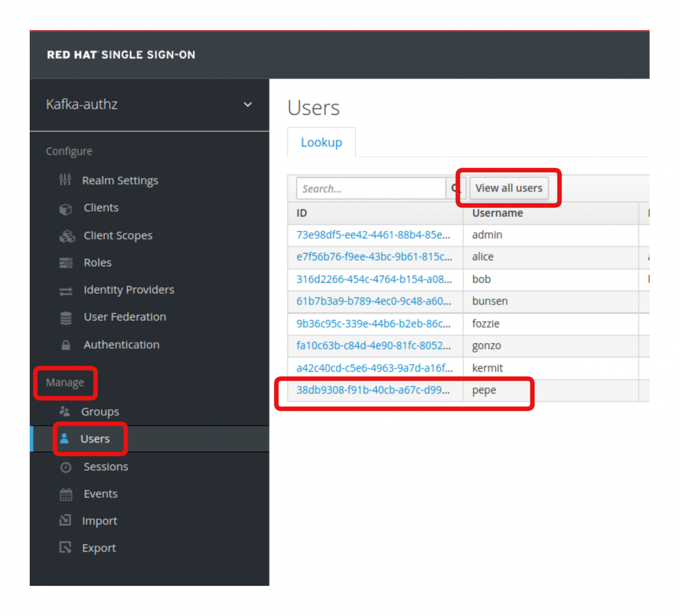Expand the Kafka-authz realm dropdown
The height and width of the screenshot is (616, 680).
tap(247, 104)
